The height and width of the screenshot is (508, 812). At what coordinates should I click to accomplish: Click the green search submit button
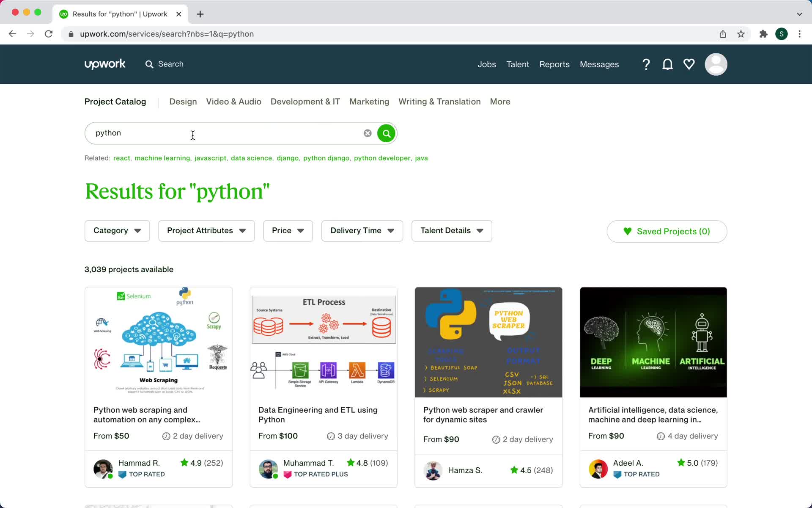click(x=386, y=133)
